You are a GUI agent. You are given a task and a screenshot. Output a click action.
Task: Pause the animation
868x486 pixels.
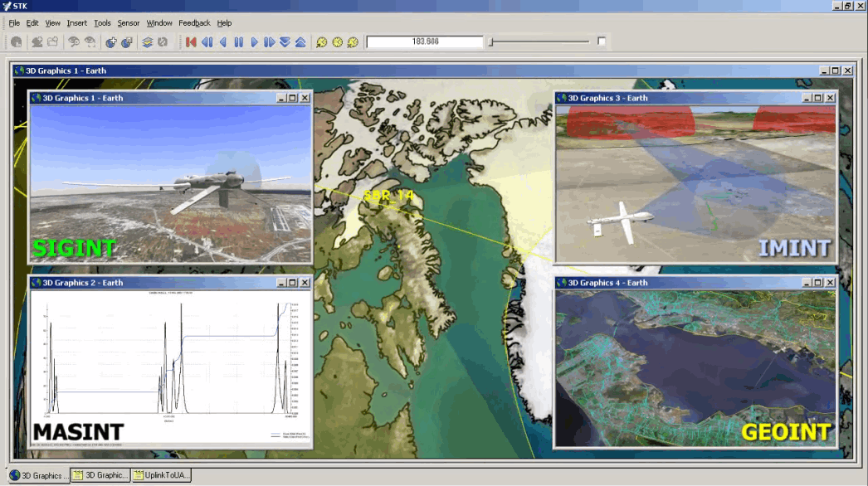[x=239, y=42]
